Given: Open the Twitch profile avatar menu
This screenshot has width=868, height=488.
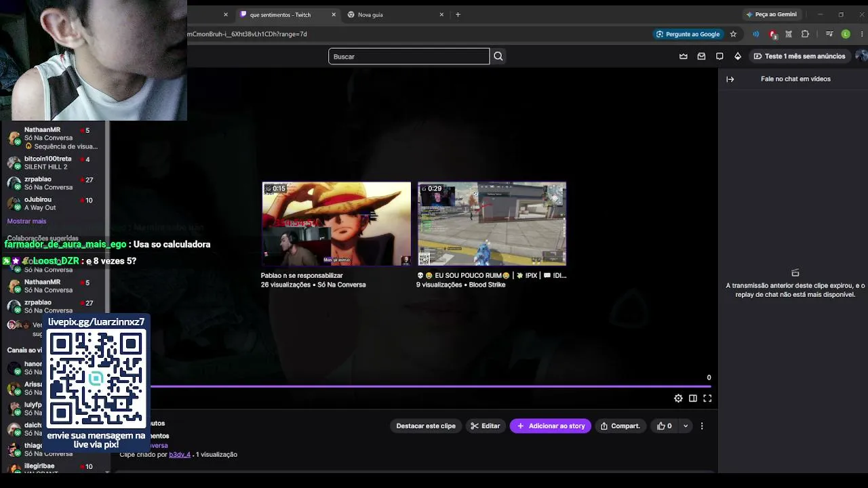Looking at the screenshot, I should tap(861, 56).
